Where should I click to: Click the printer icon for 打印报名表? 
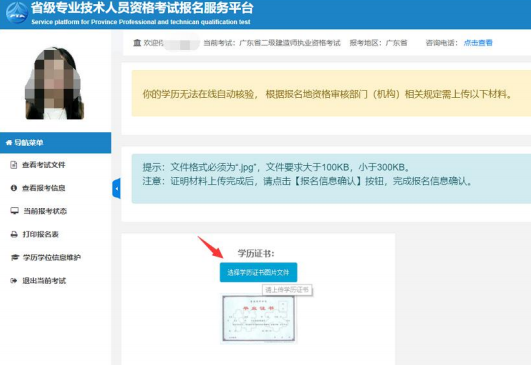click(x=14, y=234)
